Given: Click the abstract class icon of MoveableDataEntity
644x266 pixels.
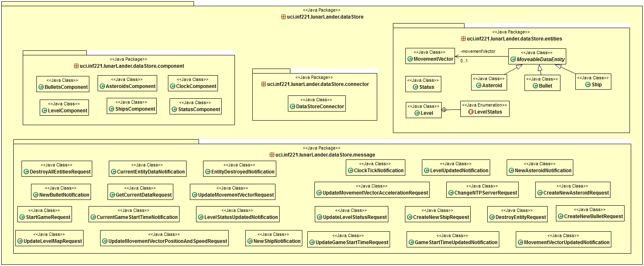Looking at the screenshot, I should (513, 59).
